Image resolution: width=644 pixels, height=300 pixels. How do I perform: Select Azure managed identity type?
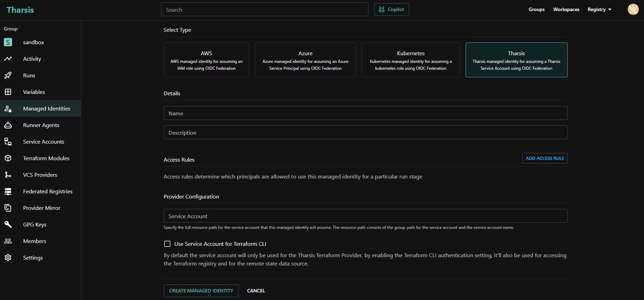click(305, 60)
